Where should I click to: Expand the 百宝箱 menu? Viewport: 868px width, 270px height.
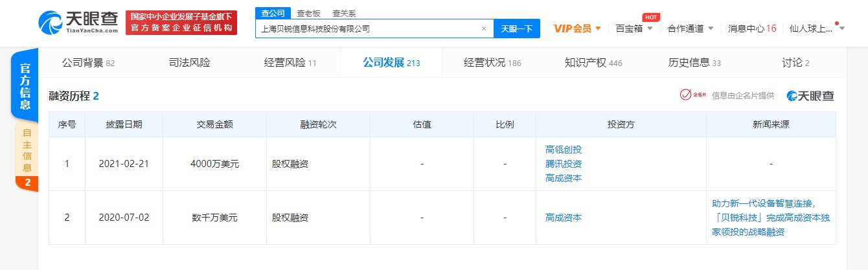[634, 28]
